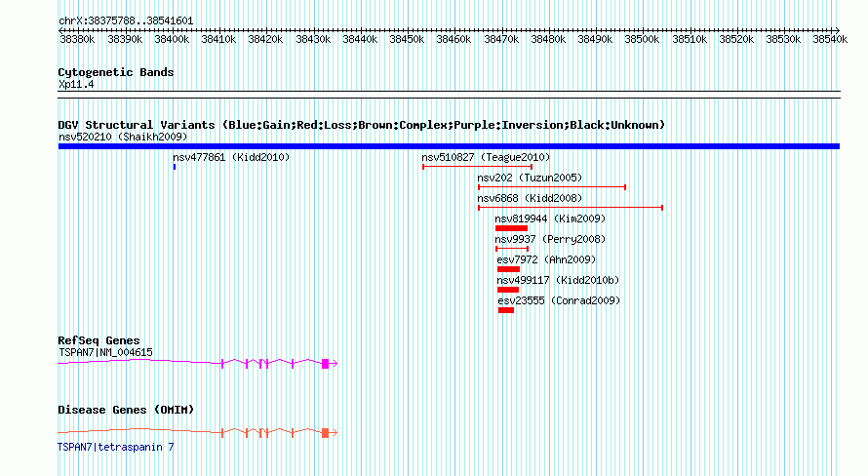This screenshot has width=868, height=476.
Task: Click the nsv202 (Tuzun2005) label
Action: (x=530, y=178)
